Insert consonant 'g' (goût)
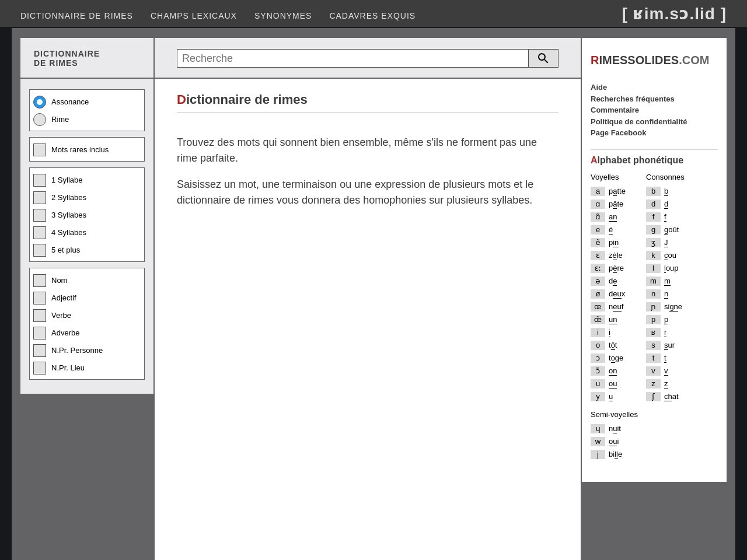The height and width of the screenshot is (560, 747). coord(653,230)
